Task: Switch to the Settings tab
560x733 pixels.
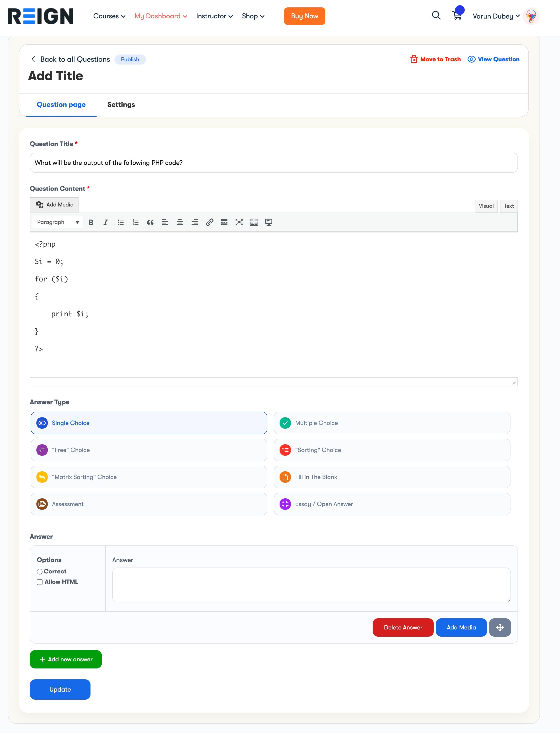Action: pyautogui.click(x=121, y=105)
